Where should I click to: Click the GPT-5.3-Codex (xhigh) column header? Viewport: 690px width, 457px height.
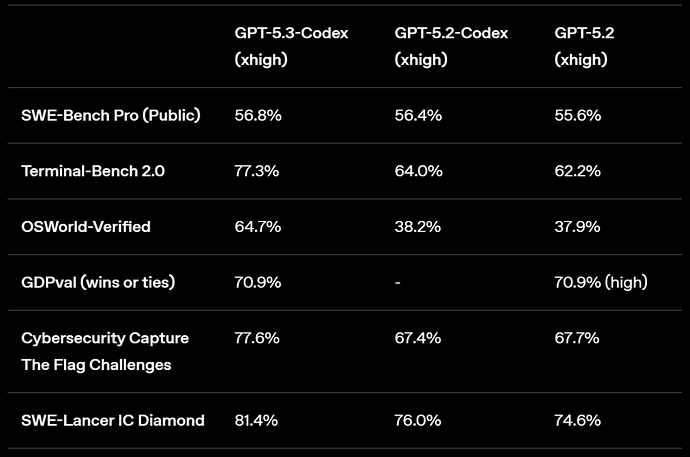coord(291,46)
